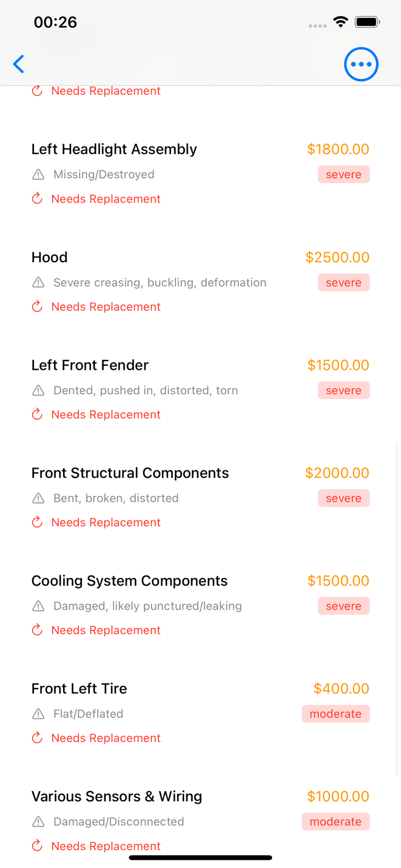Select the severe badge for Left Headlight Assembly
The image size is (401, 868).
(x=344, y=174)
